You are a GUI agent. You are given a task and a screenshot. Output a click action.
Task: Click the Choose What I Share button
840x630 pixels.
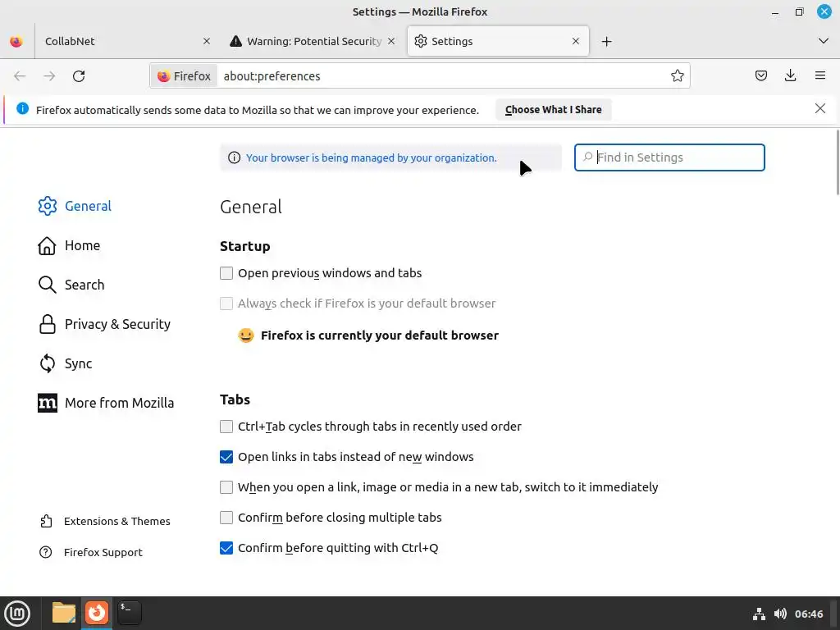[554, 109]
